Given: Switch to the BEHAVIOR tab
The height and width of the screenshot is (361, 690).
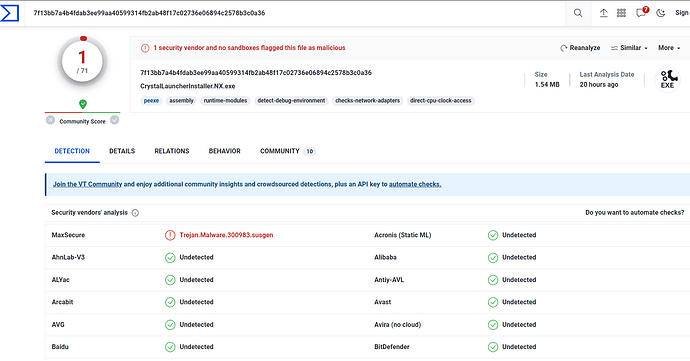Looking at the screenshot, I should pyautogui.click(x=224, y=151).
